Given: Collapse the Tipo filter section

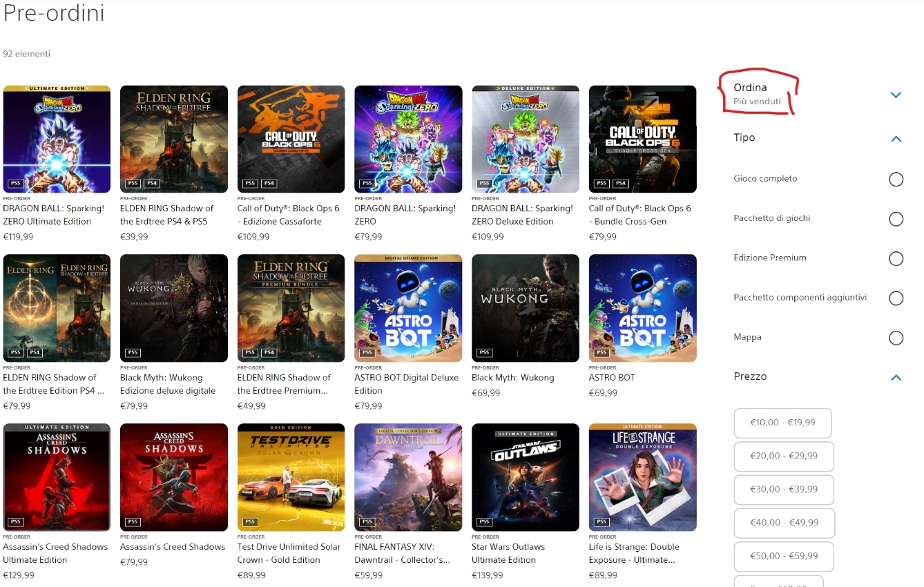Looking at the screenshot, I should [896, 139].
